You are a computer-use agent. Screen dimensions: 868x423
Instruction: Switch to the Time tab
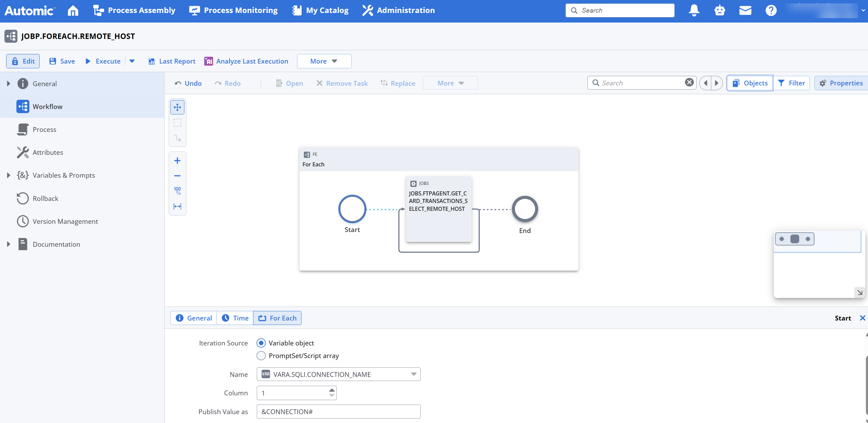[x=235, y=318]
